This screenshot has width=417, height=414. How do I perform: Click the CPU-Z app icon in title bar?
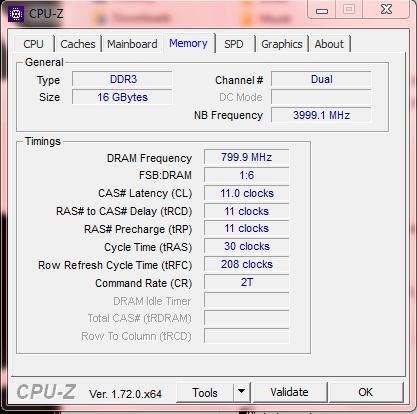coord(16,14)
